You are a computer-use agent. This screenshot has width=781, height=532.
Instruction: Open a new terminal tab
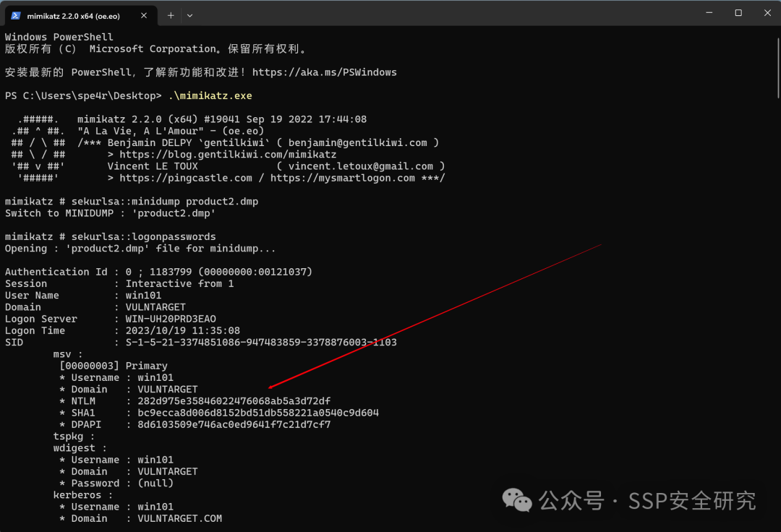click(171, 15)
